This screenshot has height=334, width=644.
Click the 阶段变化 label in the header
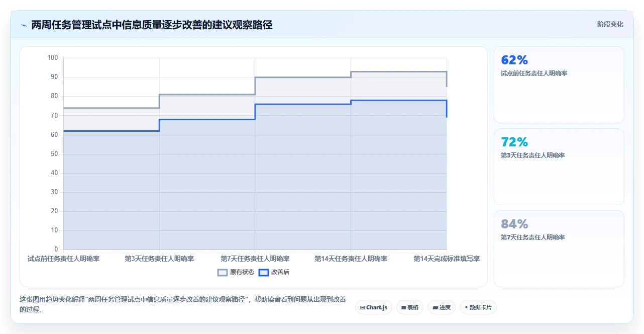[x=610, y=24]
